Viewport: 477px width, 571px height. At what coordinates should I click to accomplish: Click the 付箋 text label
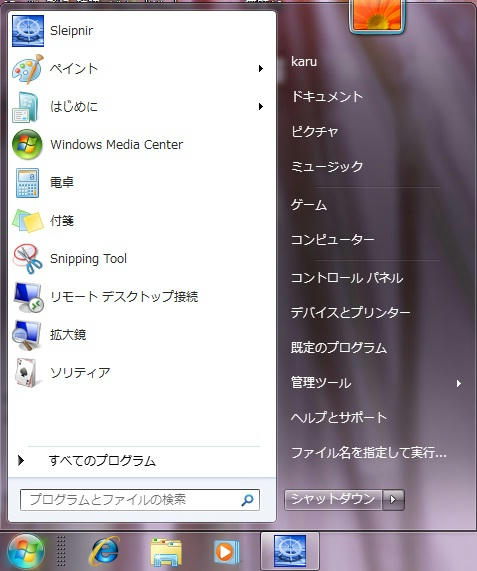coord(62,221)
